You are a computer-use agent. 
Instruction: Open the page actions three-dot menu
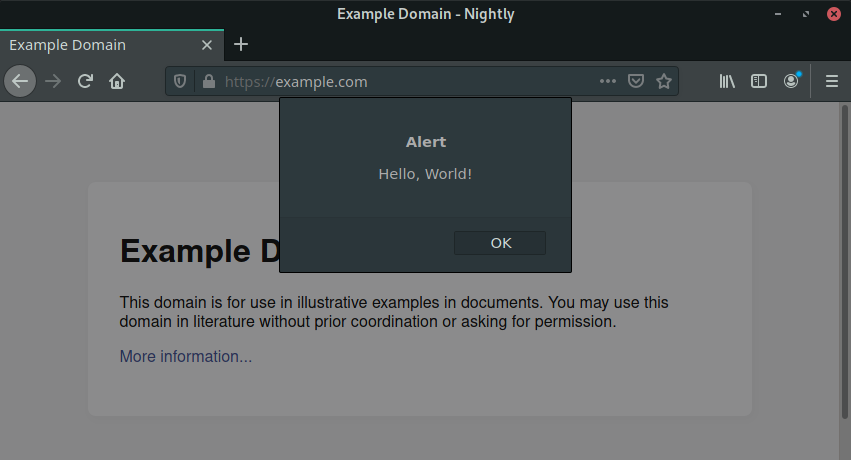point(608,82)
